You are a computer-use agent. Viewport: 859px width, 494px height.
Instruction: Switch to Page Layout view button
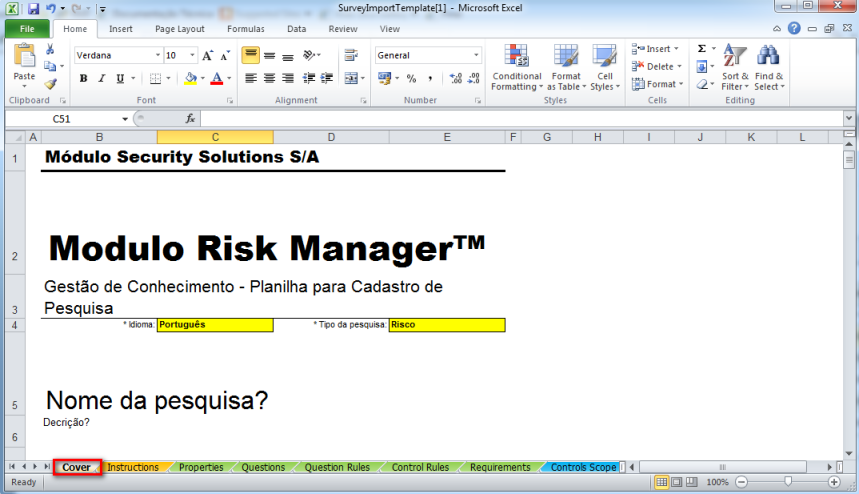(677, 482)
